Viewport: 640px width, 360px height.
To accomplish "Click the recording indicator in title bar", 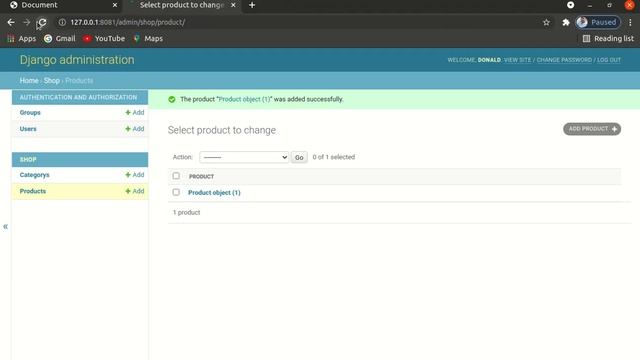I will point(571,5).
